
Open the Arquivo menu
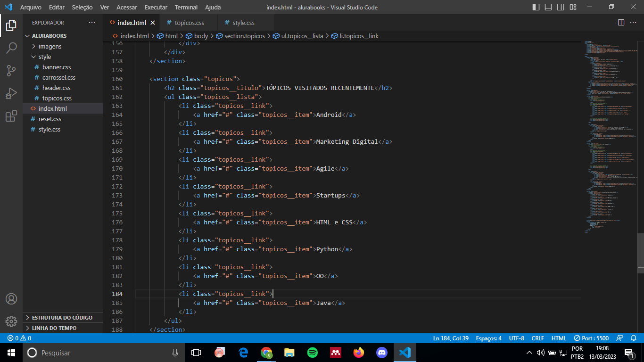coord(31,7)
